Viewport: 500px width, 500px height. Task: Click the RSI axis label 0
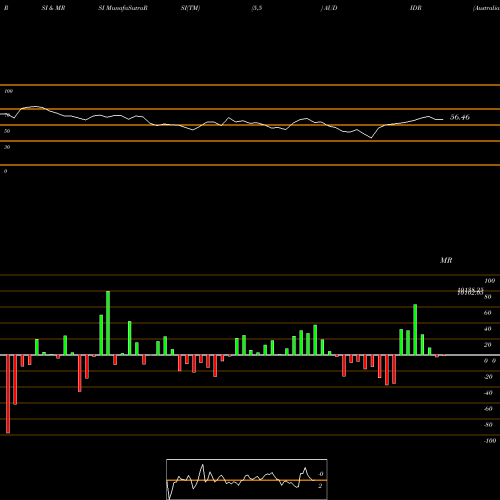click(5, 171)
